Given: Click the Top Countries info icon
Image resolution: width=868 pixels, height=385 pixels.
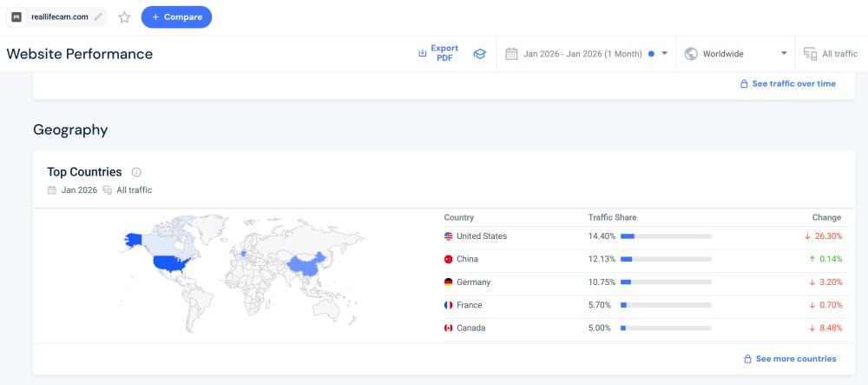Looking at the screenshot, I should 136,172.
